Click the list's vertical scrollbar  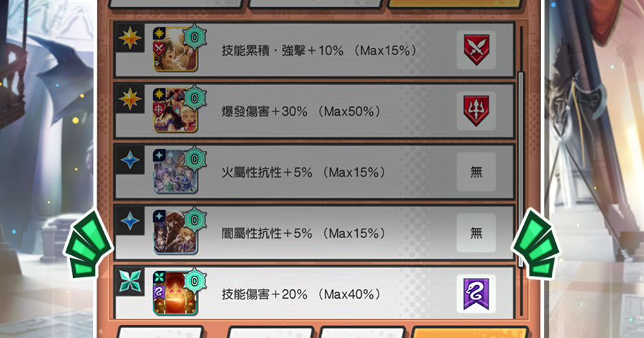(521, 170)
